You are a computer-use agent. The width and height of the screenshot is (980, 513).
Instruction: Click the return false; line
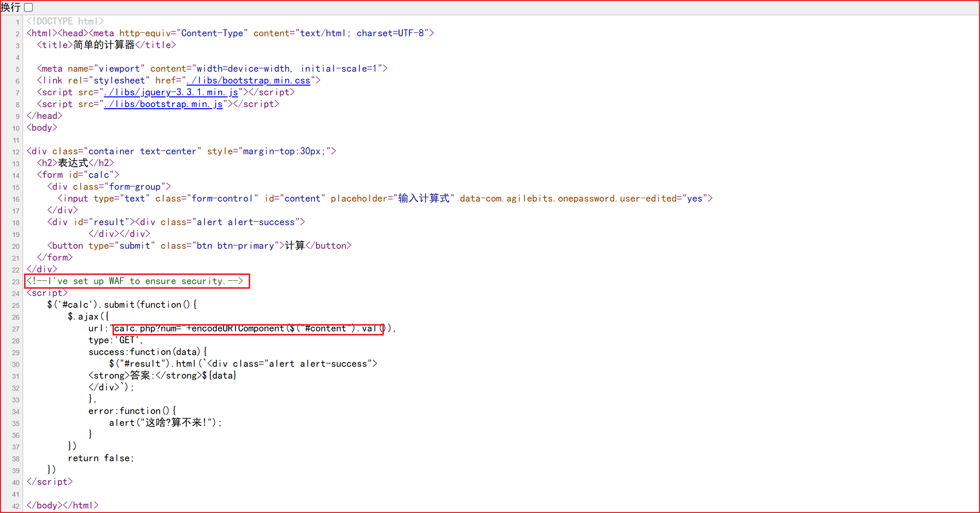(101, 458)
